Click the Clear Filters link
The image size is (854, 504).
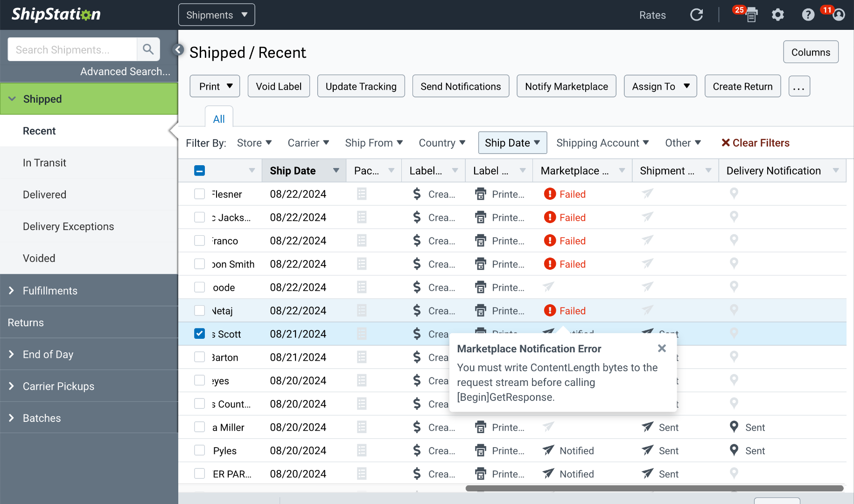click(755, 143)
